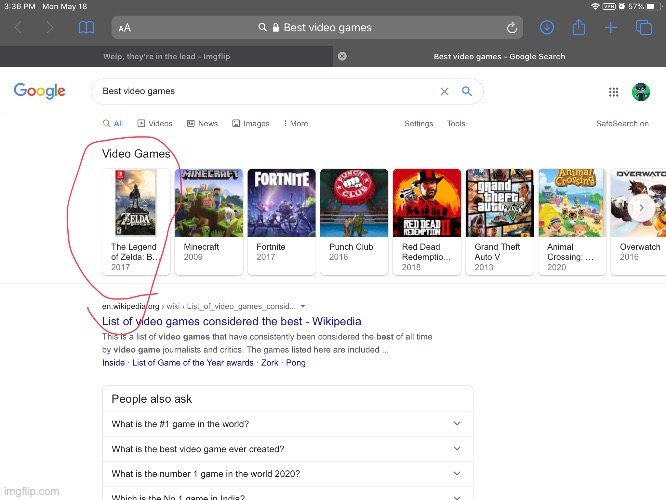The width and height of the screenshot is (666, 500).
Task: Open Wikipedia result options dropdown arrow
Action: pos(303,306)
